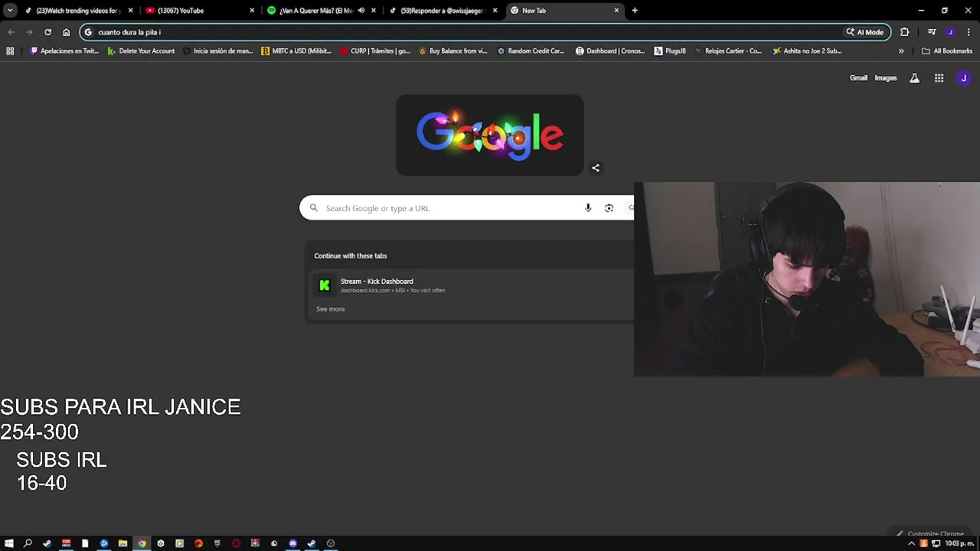980x551 pixels.
Task: Open CURP | Trámites bookmark
Action: (375, 51)
